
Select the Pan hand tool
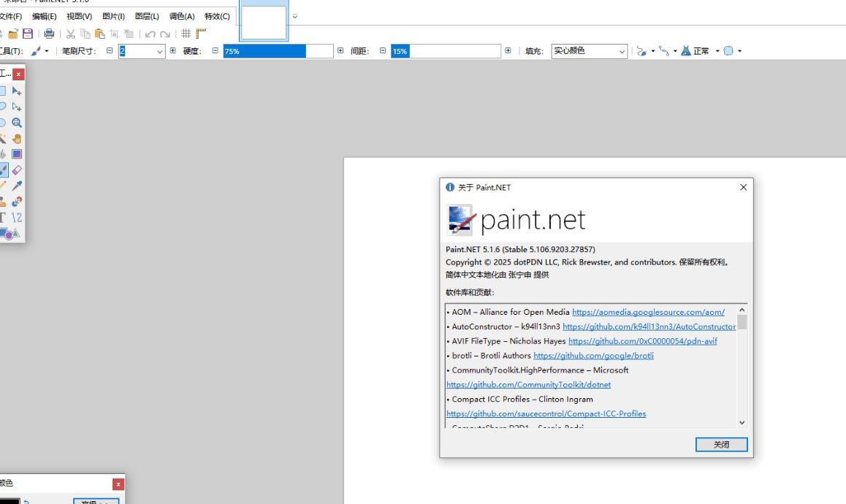coord(16,138)
